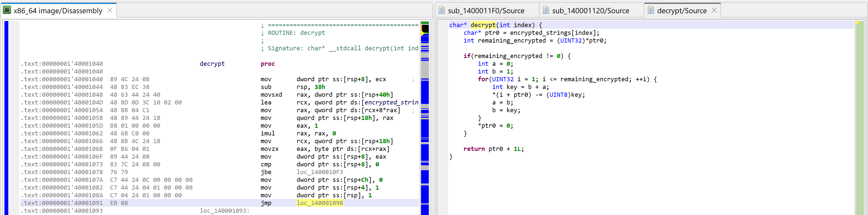Click the int b = 1; line
Screen dimensions: 868x215
(x=495, y=72)
